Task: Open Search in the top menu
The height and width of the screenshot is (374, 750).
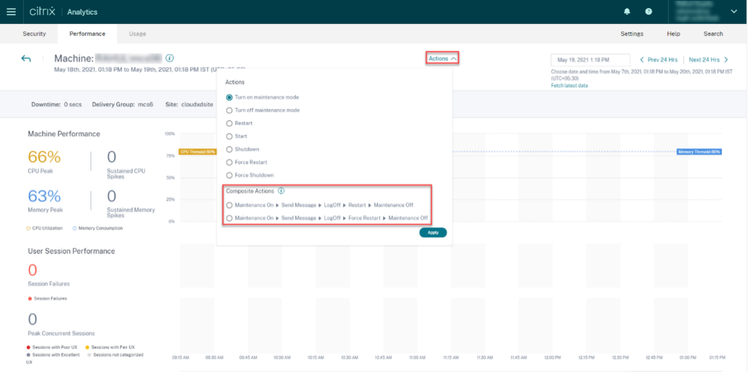Action: tap(713, 34)
